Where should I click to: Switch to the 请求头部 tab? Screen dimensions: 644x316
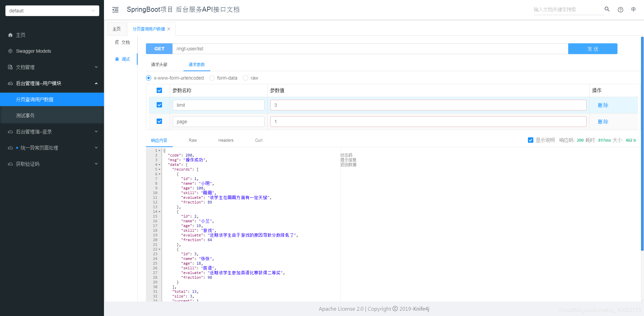pyautogui.click(x=159, y=64)
